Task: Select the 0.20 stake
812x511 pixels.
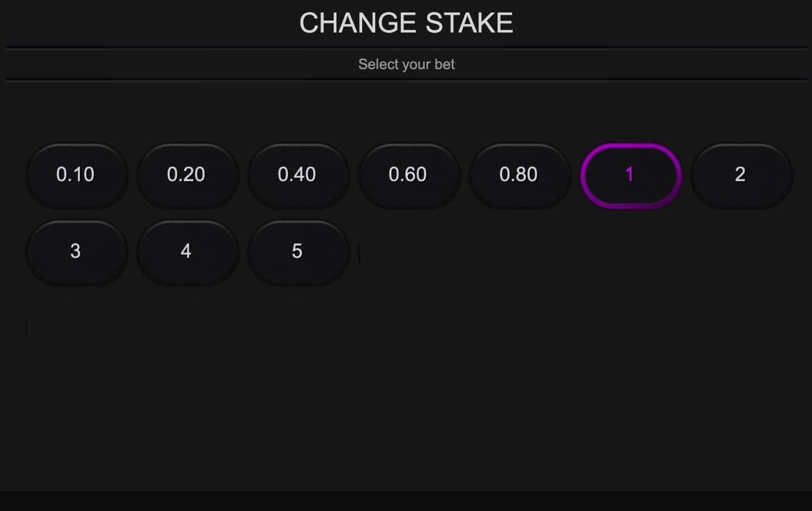Action: (187, 175)
